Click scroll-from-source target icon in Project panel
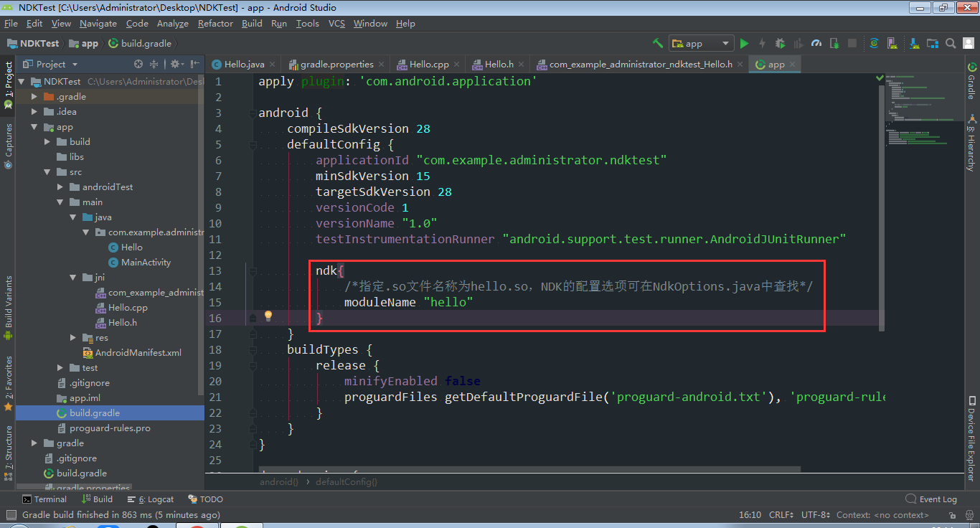This screenshot has width=980, height=528. click(x=138, y=64)
